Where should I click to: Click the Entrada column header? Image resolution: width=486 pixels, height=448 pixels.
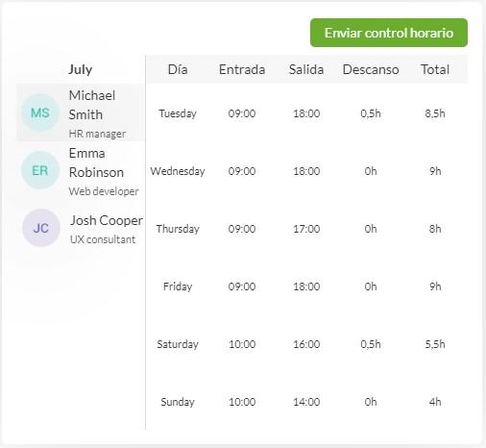pyautogui.click(x=242, y=69)
